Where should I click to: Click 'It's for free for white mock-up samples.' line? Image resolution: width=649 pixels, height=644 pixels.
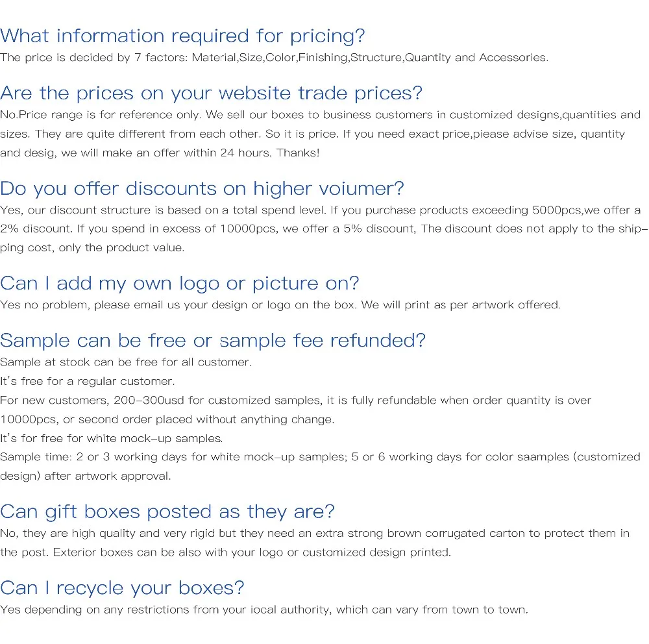pyautogui.click(x=112, y=438)
